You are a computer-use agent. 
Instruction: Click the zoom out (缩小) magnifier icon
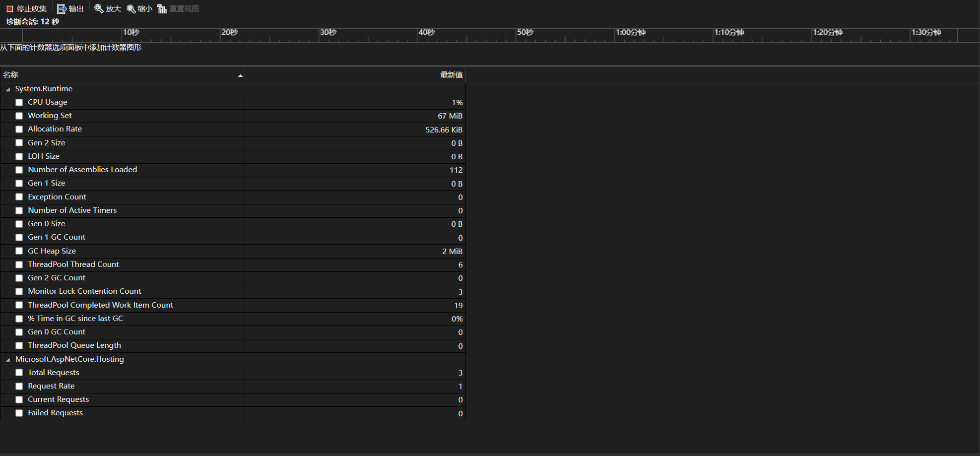tap(131, 9)
